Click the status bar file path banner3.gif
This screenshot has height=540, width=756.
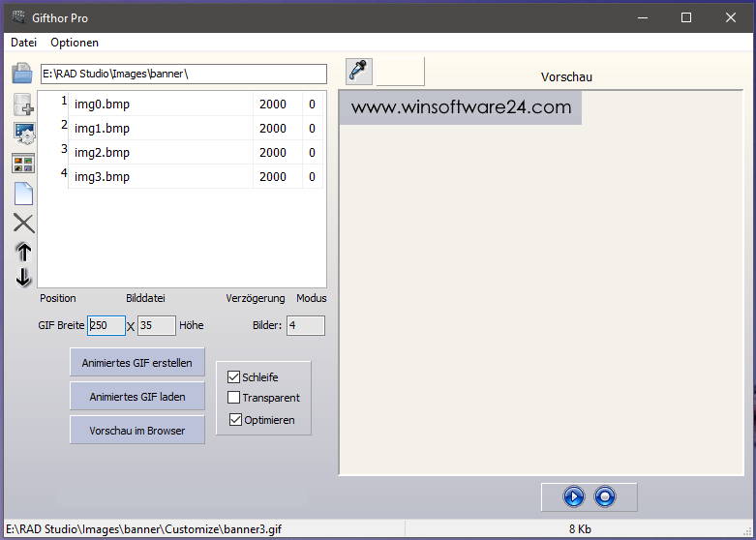(x=143, y=529)
